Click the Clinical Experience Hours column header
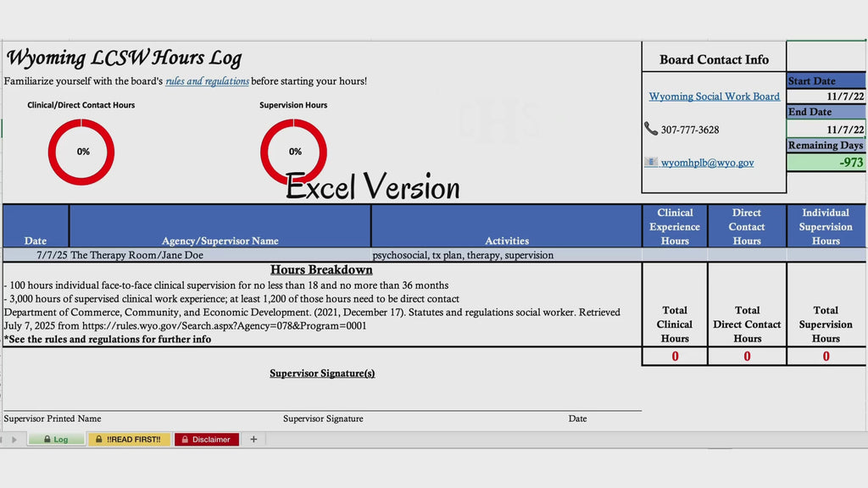The height and width of the screenshot is (488, 868). (x=675, y=226)
